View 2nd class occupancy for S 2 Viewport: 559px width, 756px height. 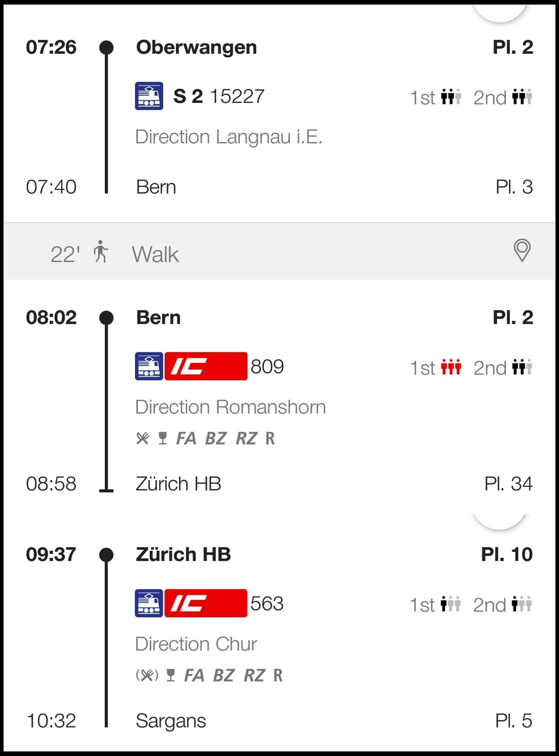click(522, 97)
